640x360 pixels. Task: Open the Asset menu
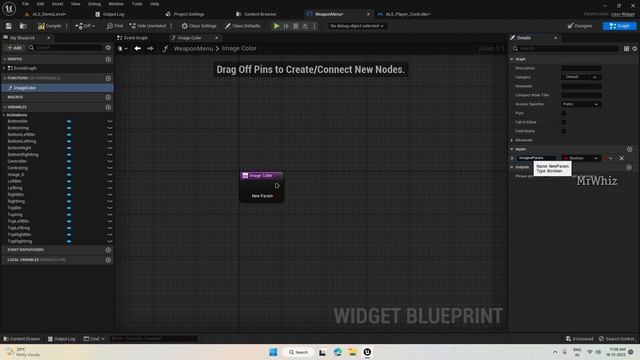(x=57, y=4)
